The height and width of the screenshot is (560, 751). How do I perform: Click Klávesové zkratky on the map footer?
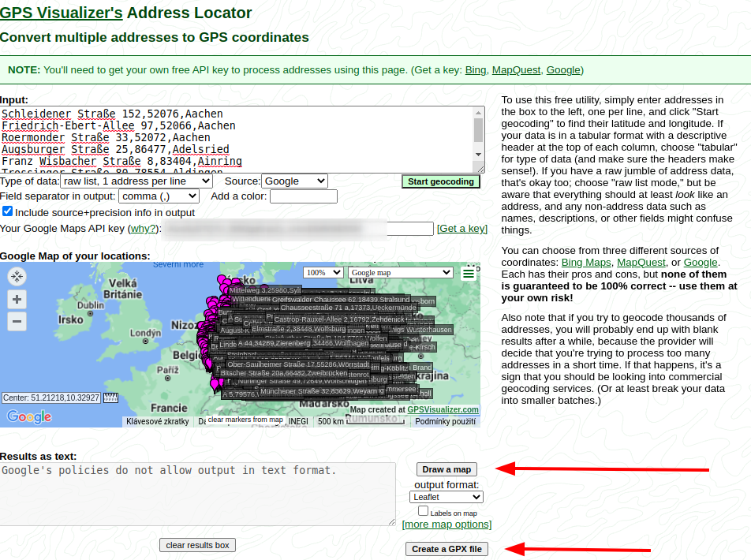[158, 421]
